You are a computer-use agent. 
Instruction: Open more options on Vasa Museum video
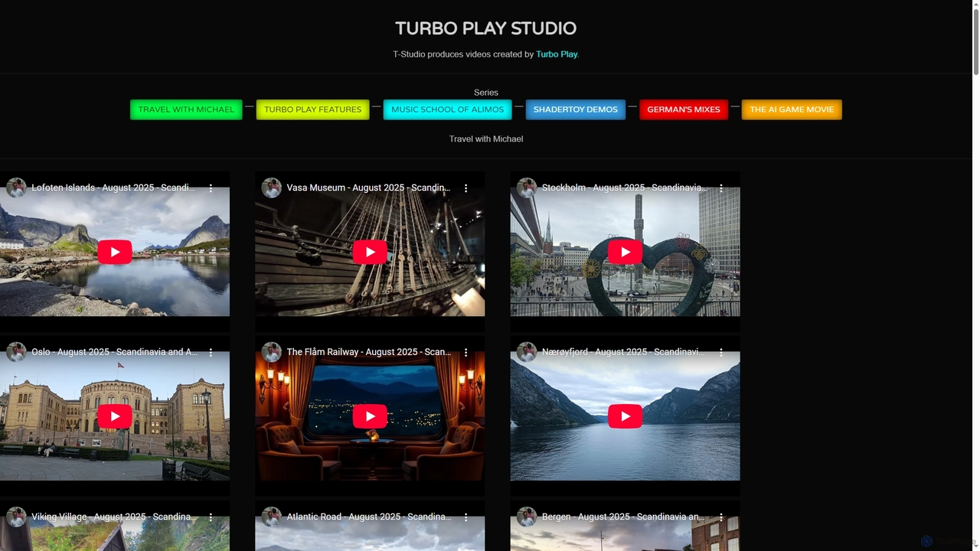coord(465,187)
